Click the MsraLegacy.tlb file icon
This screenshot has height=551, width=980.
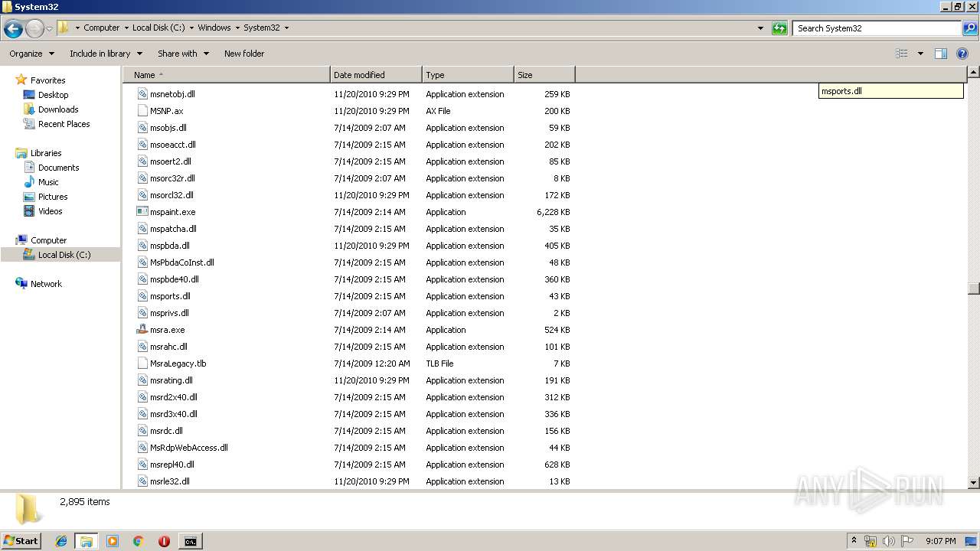(142, 364)
